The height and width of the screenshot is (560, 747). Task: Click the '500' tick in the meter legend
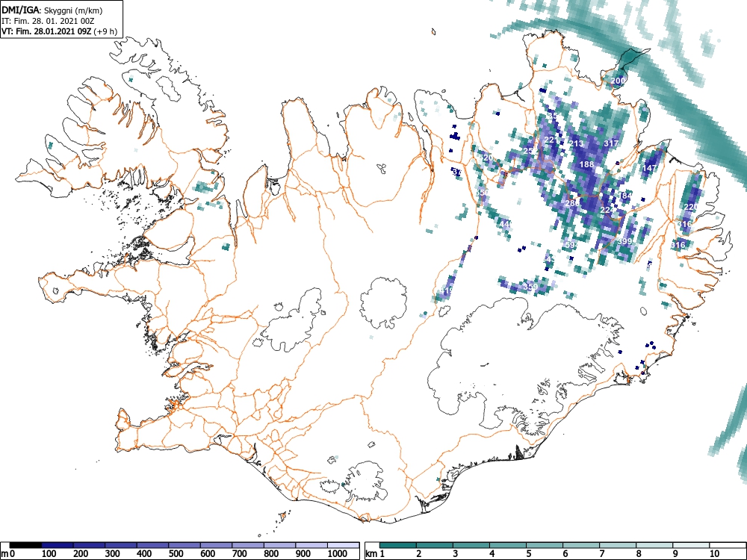pos(176,554)
